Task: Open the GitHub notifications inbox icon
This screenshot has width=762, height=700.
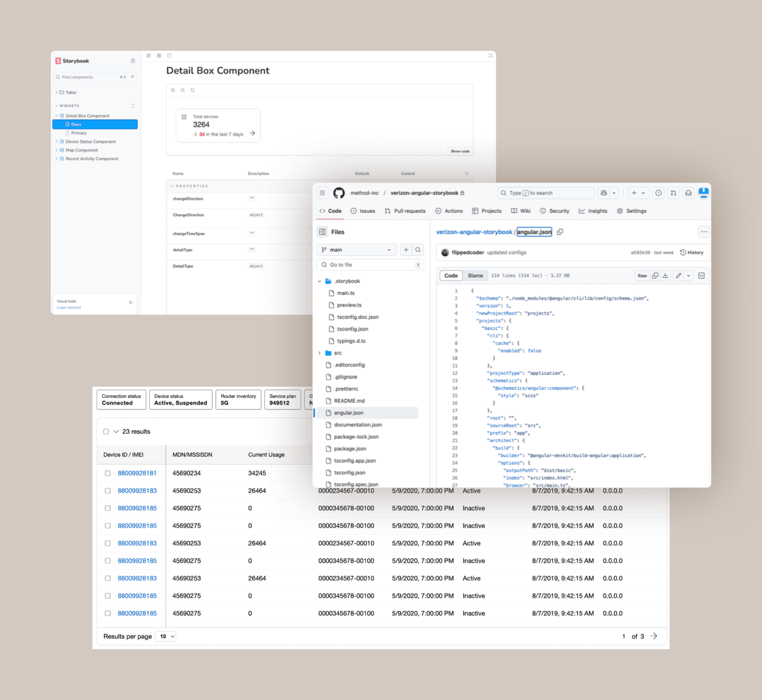Action: (x=688, y=193)
